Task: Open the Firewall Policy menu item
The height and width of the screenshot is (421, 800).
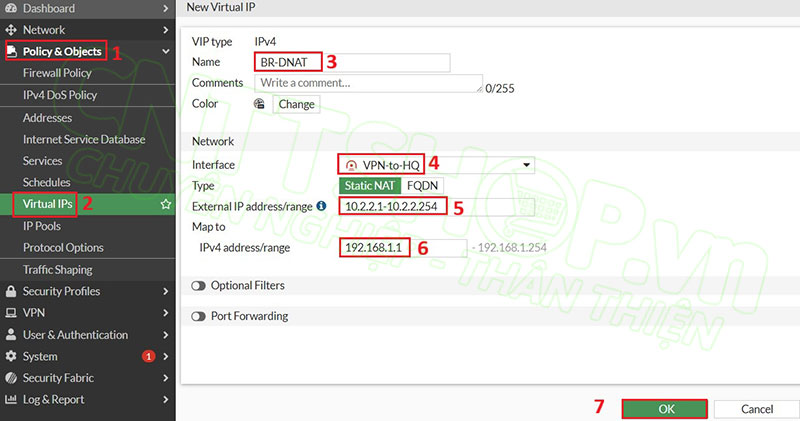Action: [x=57, y=73]
